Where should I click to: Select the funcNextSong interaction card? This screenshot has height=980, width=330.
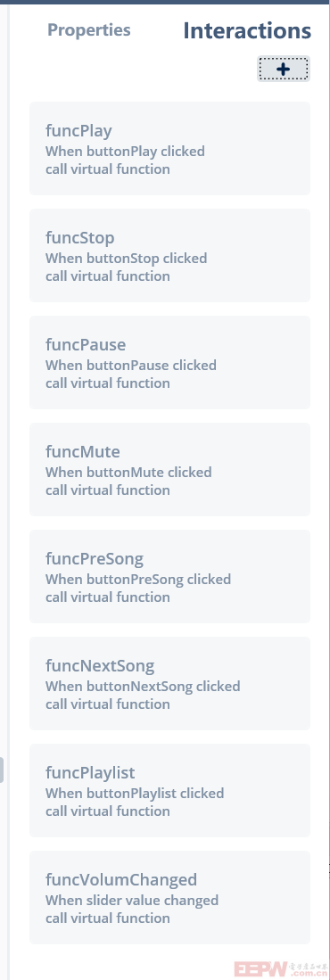click(170, 683)
